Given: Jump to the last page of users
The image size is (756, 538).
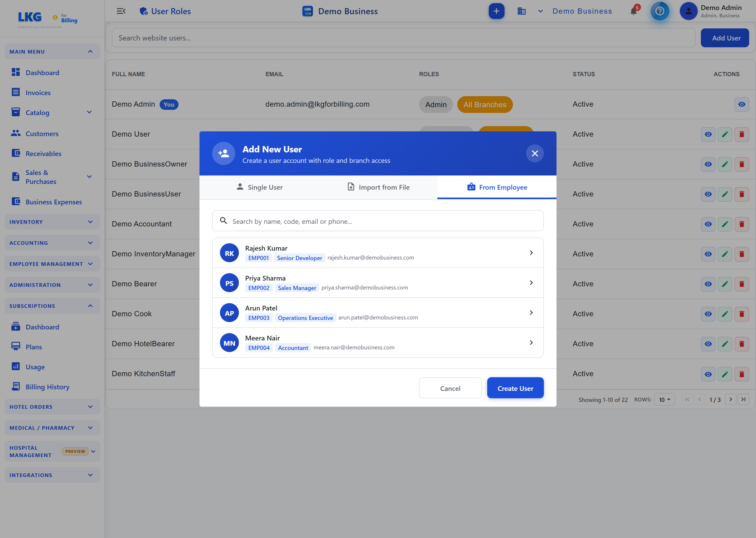Looking at the screenshot, I should coord(743,400).
